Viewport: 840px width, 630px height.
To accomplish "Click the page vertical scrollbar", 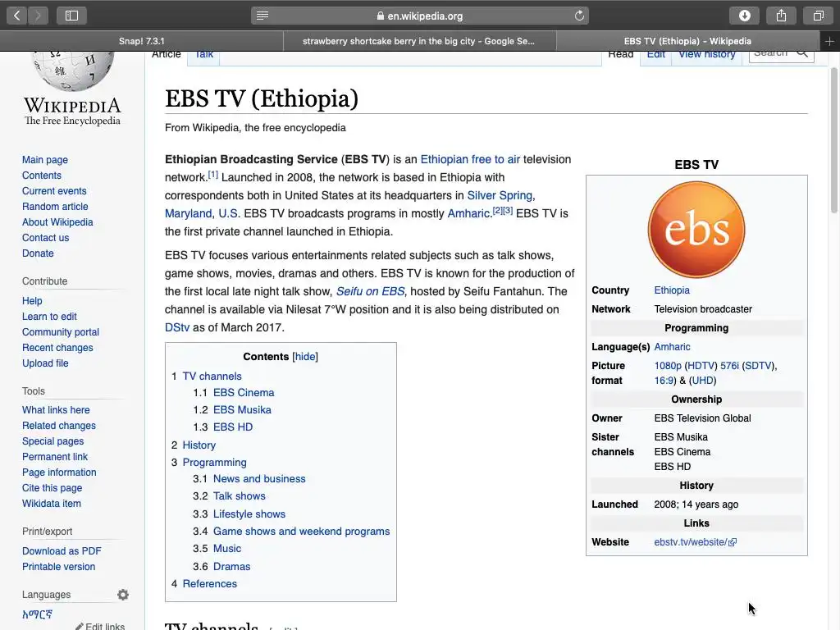I will 833,140.
